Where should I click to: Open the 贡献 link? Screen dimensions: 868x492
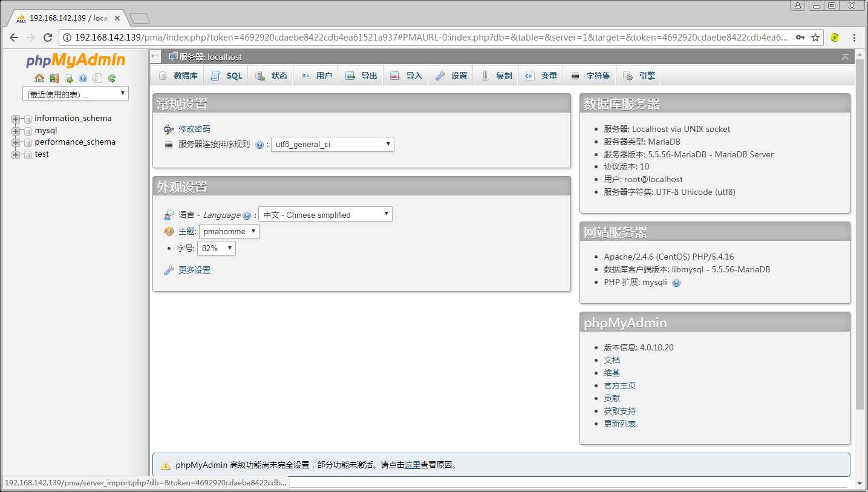point(612,398)
